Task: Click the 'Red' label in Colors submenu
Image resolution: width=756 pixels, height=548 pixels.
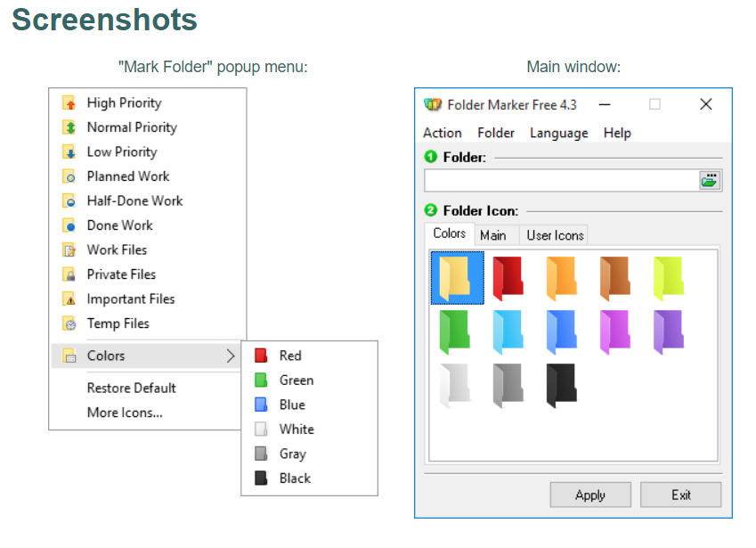Action: tap(290, 356)
